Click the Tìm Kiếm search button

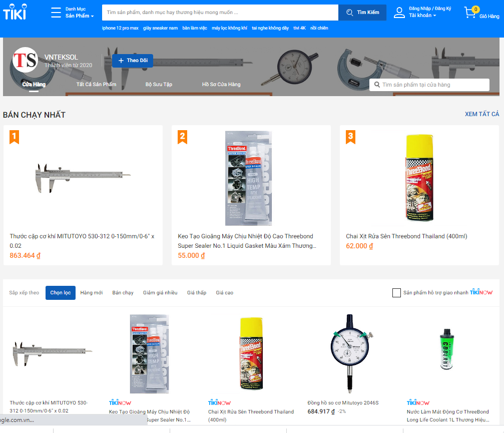click(362, 12)
